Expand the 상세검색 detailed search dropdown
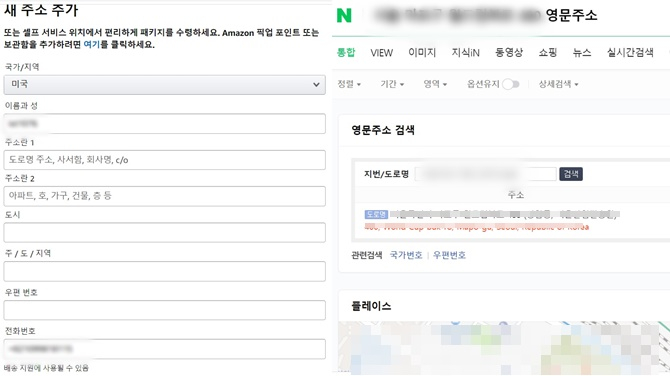This screenshot has width=670, height=376. point(558,84)
